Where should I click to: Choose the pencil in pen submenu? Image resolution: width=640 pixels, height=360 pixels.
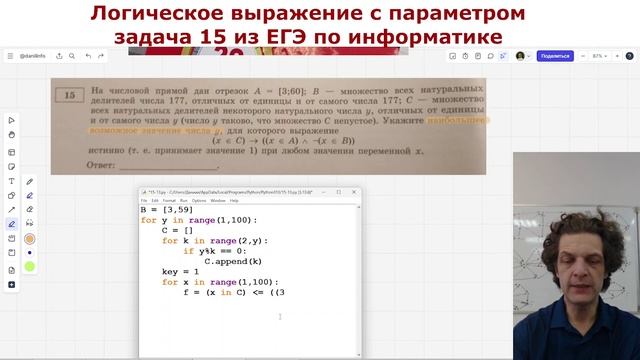pyautogui.click(x=29, y=182)
